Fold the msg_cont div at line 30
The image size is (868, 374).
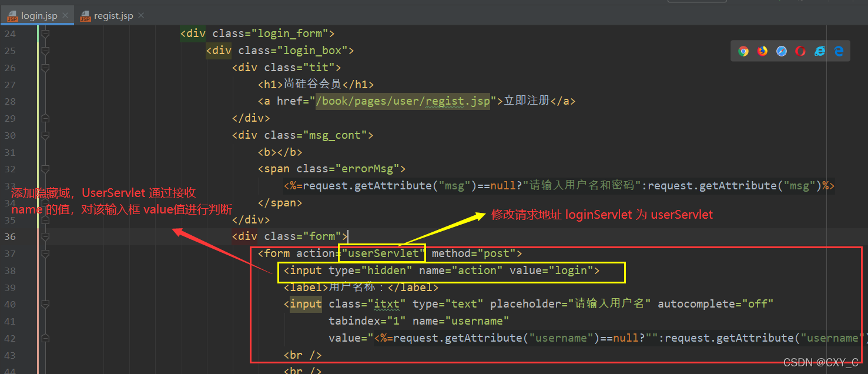click(x=45, y=135)
